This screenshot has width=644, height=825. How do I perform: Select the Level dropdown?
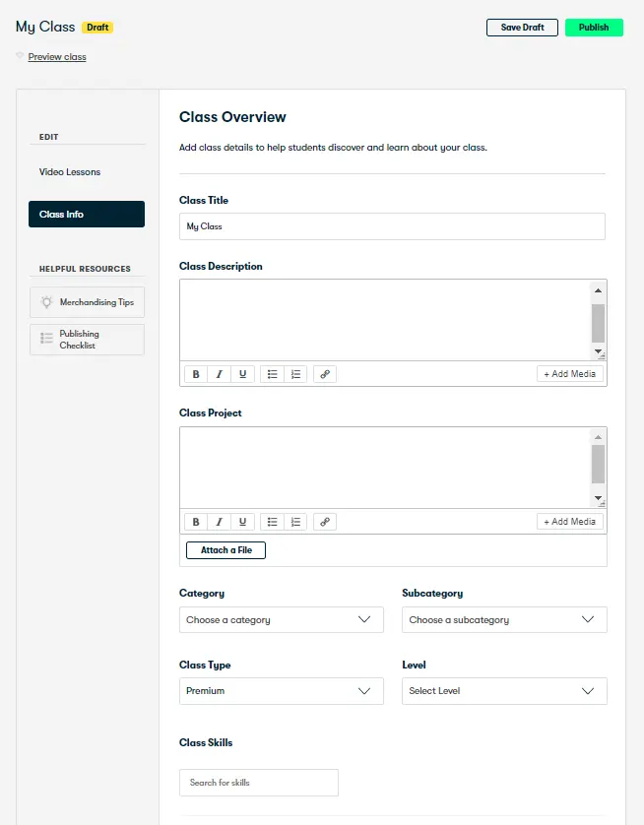point(504,691)
